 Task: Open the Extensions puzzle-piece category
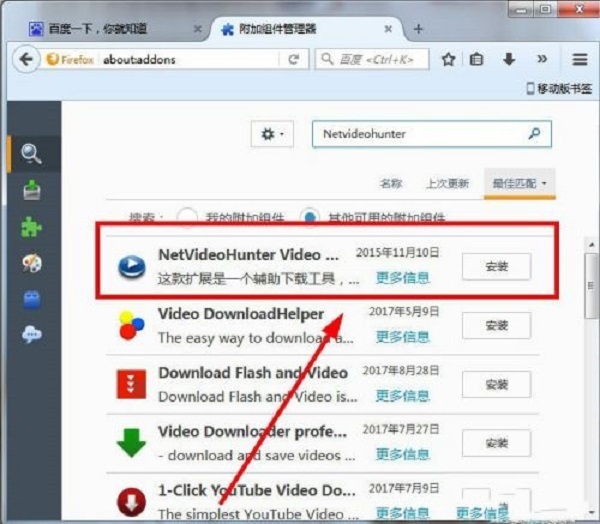(x=31, y=227)
